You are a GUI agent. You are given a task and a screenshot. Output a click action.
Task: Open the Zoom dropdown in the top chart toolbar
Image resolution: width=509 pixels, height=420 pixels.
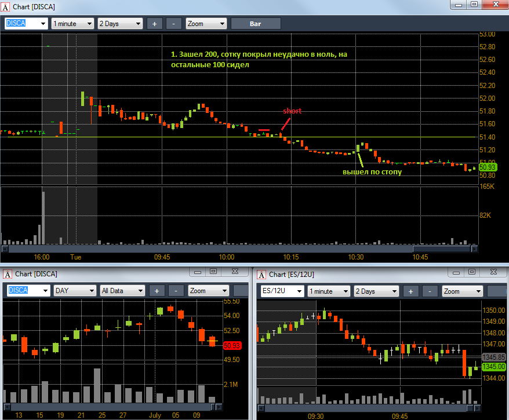(x=206, y=24)
